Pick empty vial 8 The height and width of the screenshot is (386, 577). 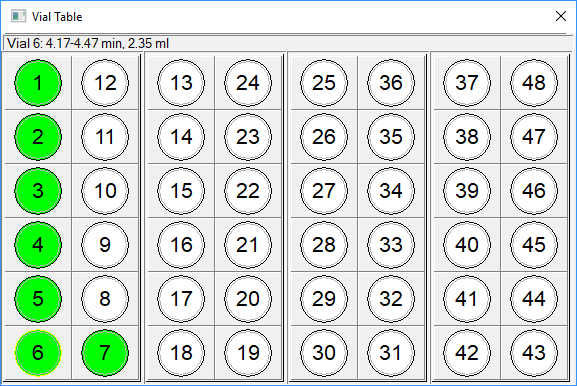(x=105, y=298)
